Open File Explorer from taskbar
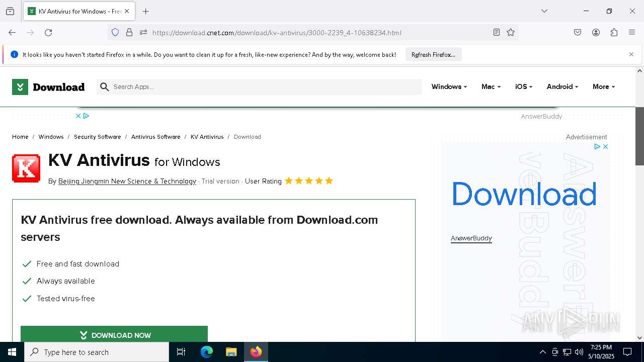The height and width of the screenshot is (362, 644). point(231,352)
